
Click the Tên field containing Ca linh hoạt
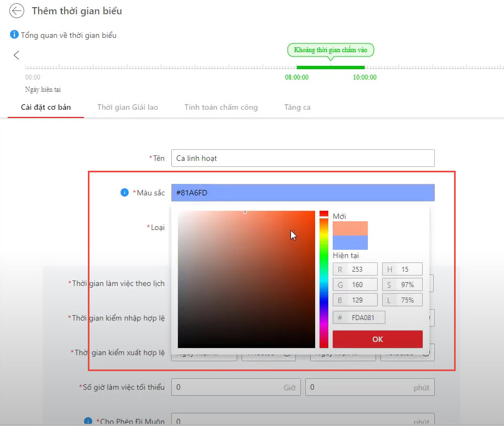click(x=303, y=158)
